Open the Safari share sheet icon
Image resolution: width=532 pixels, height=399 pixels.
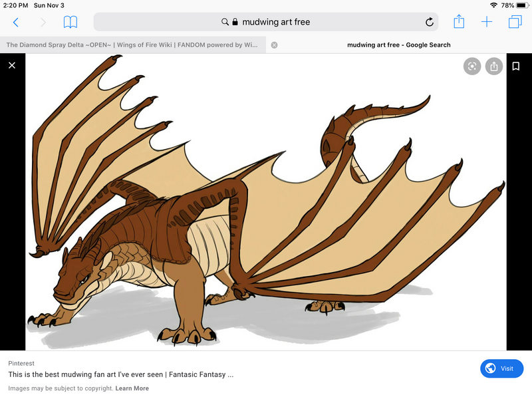pos(459,22)
